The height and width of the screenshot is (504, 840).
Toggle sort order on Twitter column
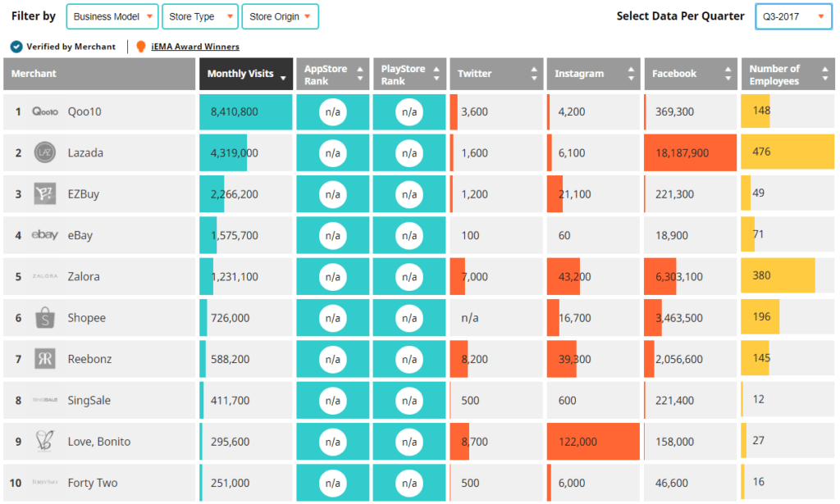495,74
